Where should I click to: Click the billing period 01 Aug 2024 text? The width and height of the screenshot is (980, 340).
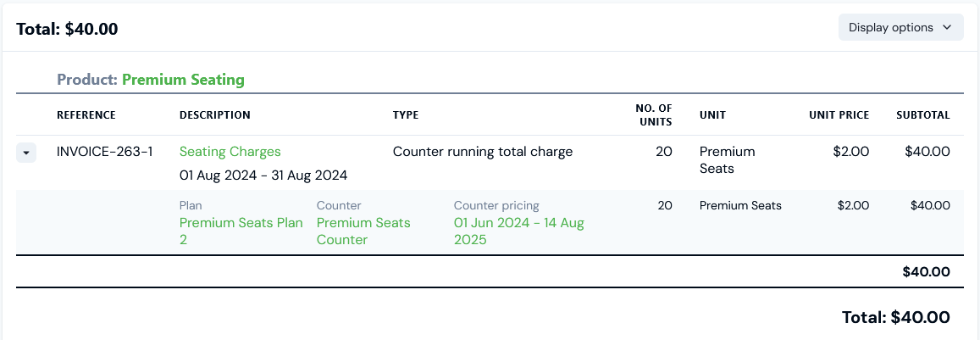(263, 176)
